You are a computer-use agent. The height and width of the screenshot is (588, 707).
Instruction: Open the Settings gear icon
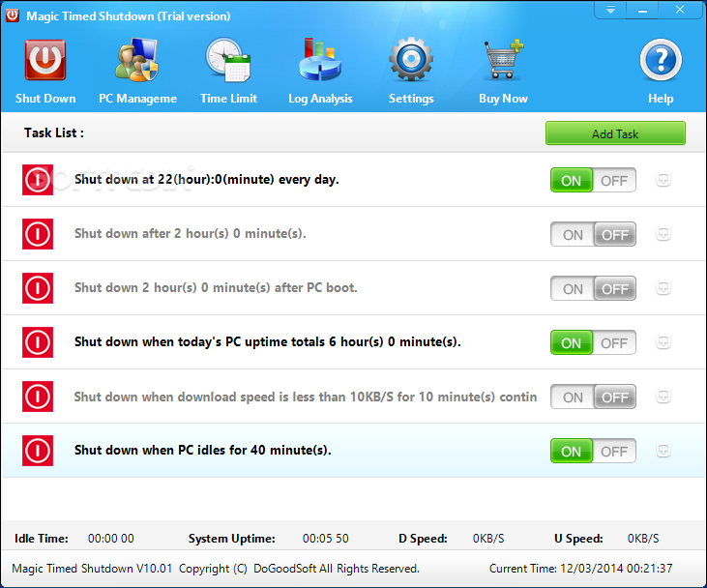click(x=411, y=60)
